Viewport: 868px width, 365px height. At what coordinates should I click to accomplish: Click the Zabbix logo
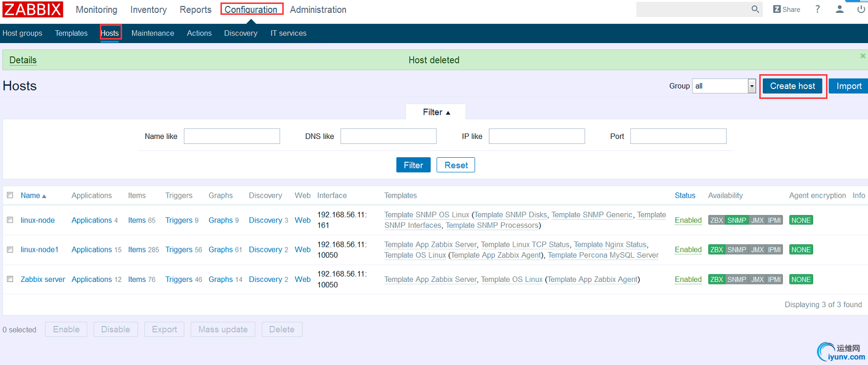coord(33,9)
